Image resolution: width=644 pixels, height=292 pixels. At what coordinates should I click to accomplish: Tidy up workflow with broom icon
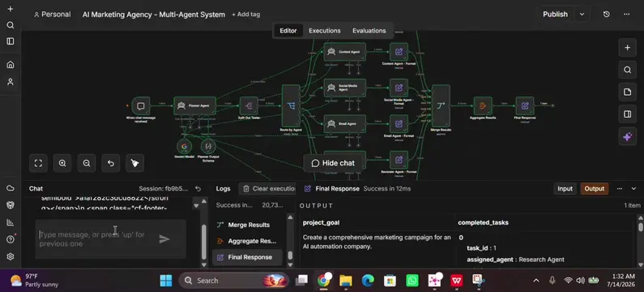pyautogui.click(x=135, y=163)
